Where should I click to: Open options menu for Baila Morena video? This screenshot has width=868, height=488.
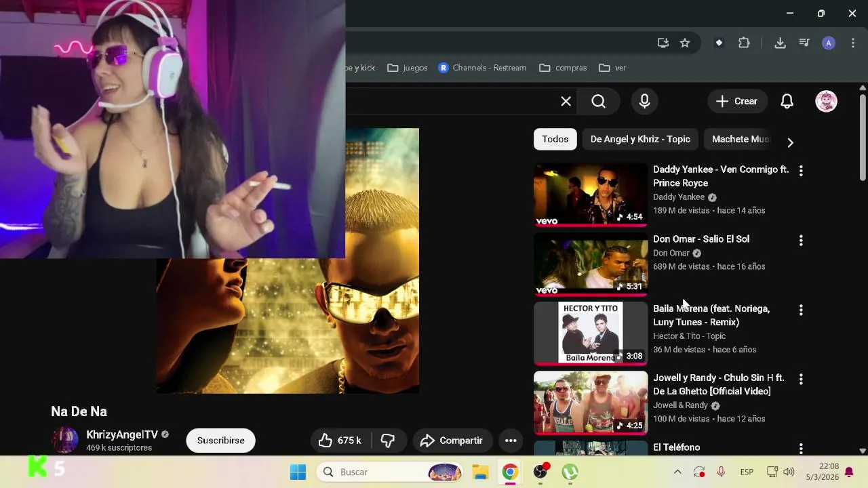[x=801, y=310]
